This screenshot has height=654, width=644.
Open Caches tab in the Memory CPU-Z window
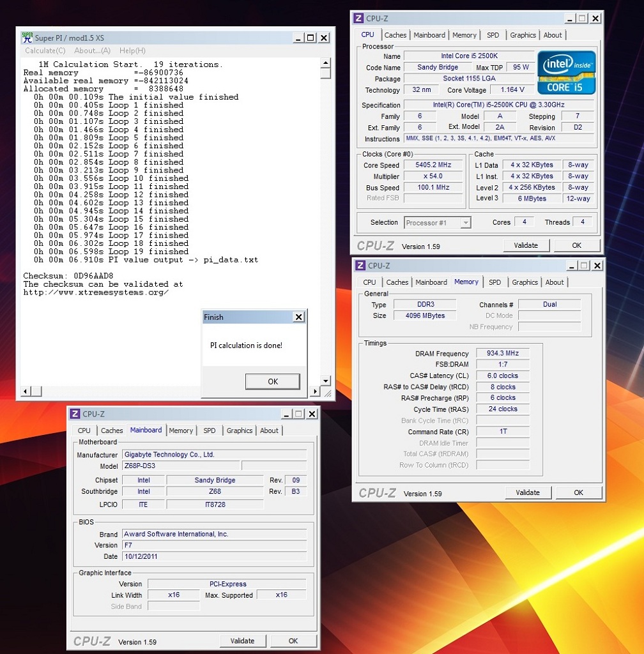[x=397, y=282]
